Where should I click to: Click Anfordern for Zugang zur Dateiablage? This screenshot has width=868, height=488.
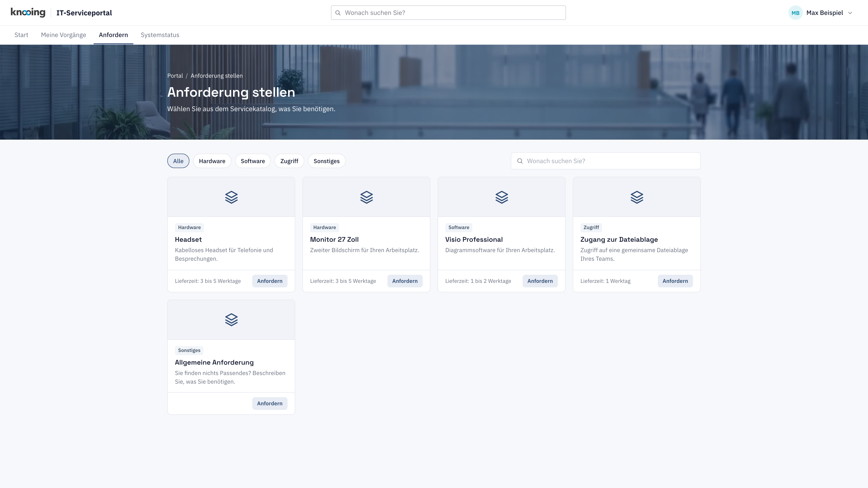(675, 281)
